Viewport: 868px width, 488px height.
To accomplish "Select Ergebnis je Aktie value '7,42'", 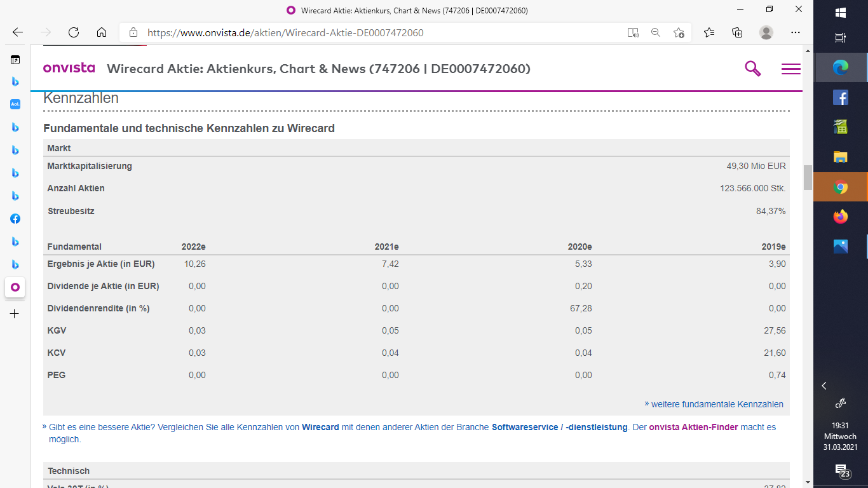I will [x=390, y=264].
